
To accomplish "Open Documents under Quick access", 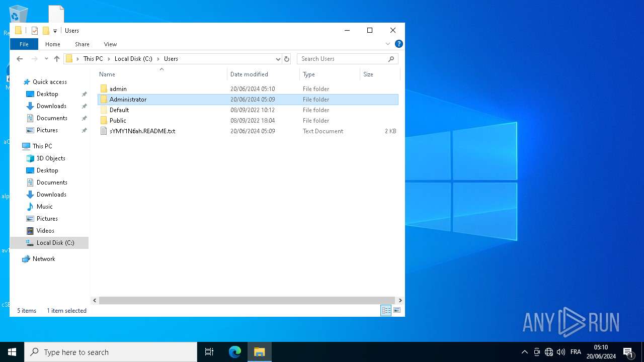I will point(52,118).
